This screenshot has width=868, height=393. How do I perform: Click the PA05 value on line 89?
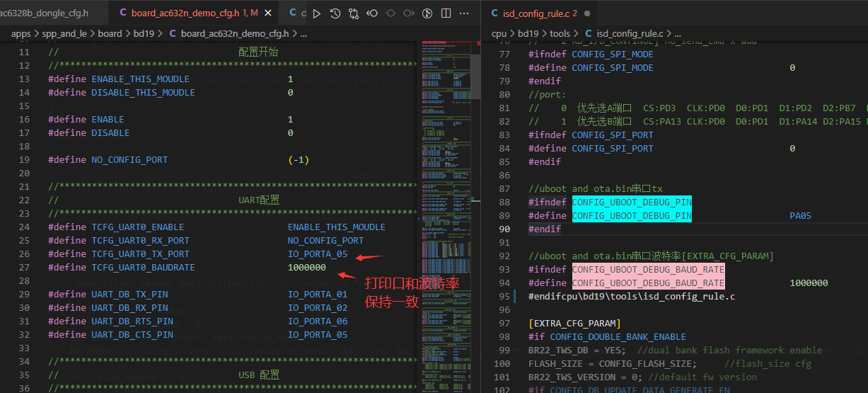point(800,215)
